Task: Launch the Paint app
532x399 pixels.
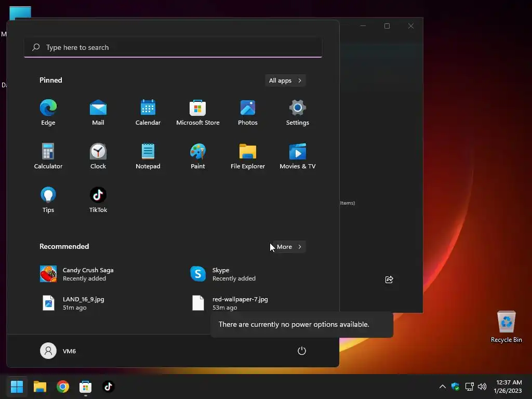Action: [x=198, y=156]
